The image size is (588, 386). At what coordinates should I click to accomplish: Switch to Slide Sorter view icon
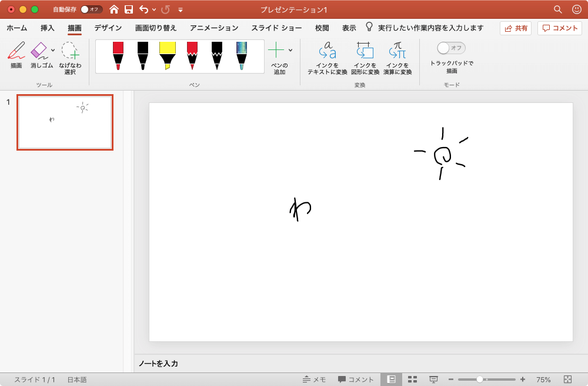pyautogui.click(x=413, y=380)
